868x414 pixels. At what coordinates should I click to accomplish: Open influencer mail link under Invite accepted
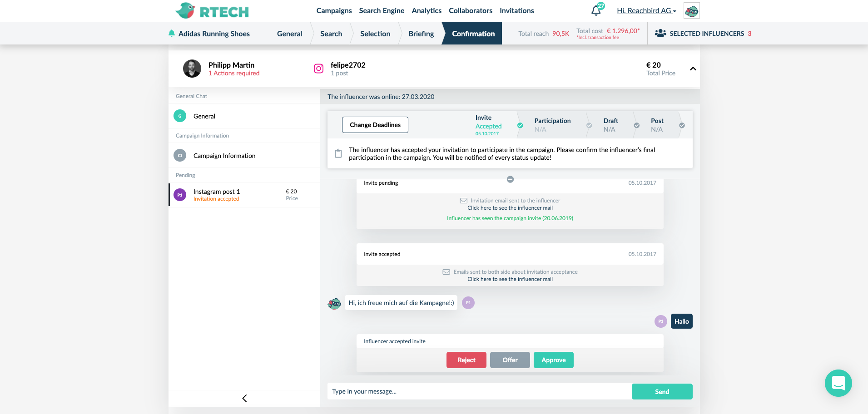(510, 279)
